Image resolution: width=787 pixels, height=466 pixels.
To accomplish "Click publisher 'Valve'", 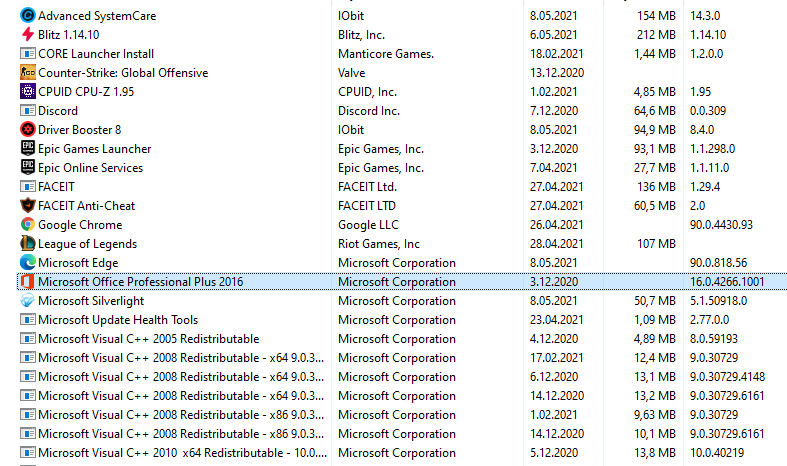I will tap(351, 73).
